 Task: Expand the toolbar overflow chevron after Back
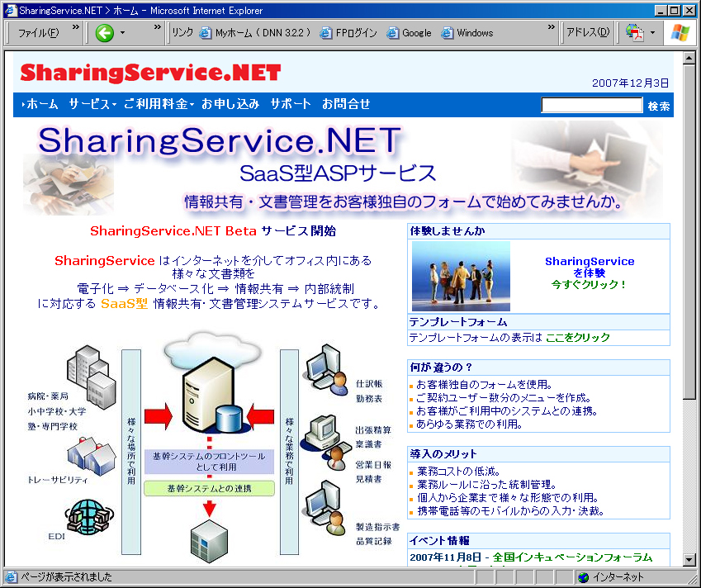pyautogui.click(x=157, y=27)
